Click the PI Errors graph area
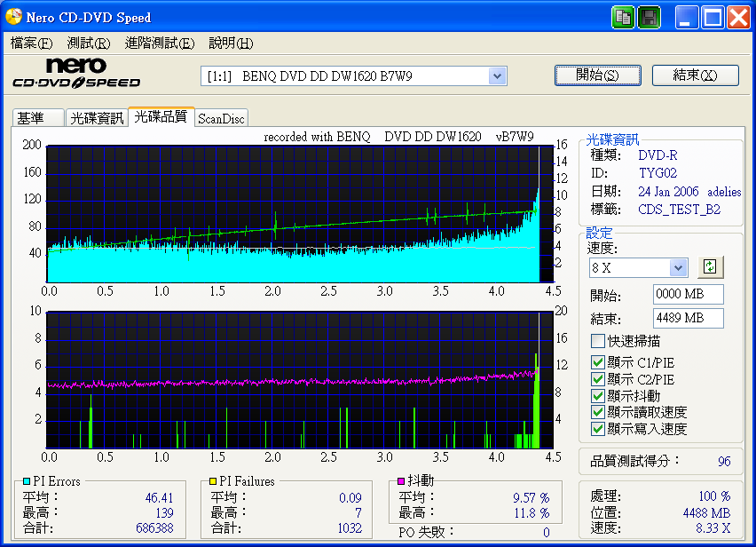 coord(299,214)
